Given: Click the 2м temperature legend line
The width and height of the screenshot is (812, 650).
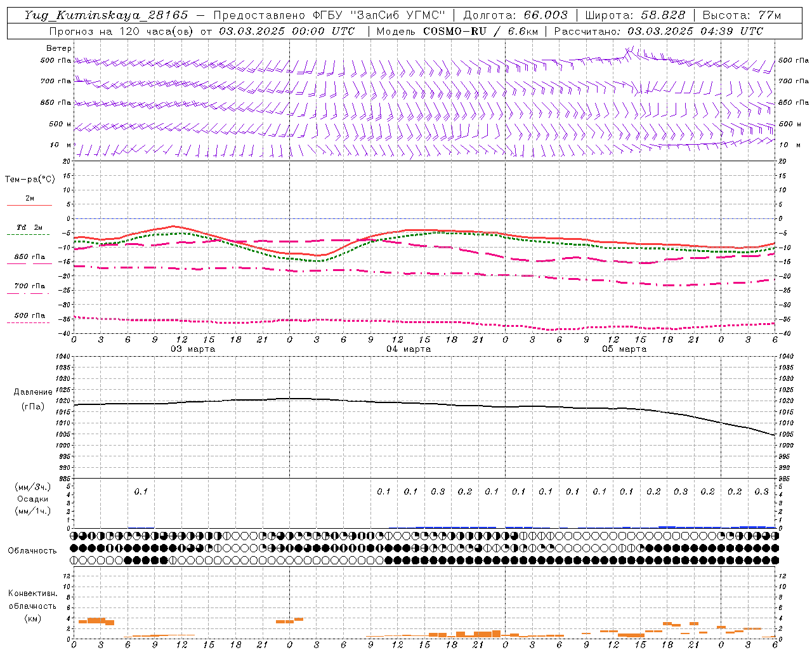Looking at the screenshot, I should 29,205.
